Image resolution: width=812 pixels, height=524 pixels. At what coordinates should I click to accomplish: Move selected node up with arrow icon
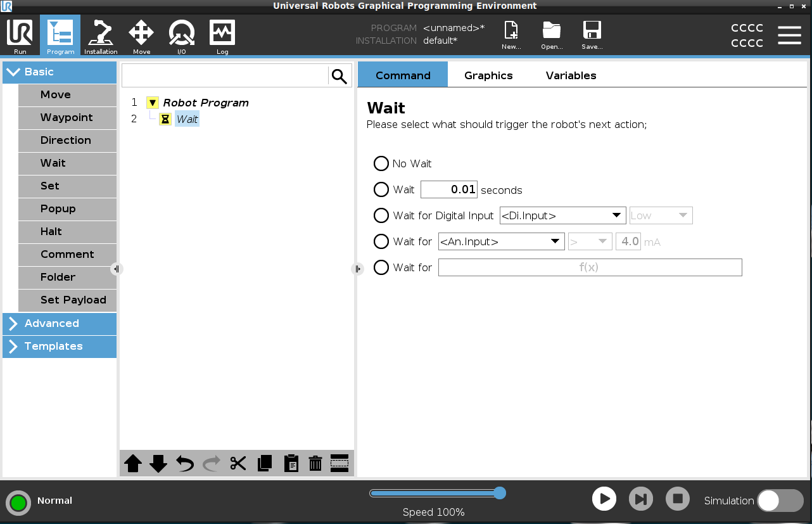(133, 464)
